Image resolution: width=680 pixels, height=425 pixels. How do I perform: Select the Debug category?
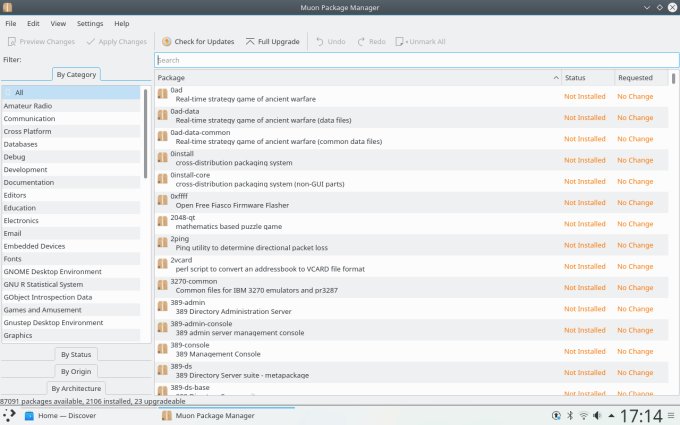tap(71, 157)
